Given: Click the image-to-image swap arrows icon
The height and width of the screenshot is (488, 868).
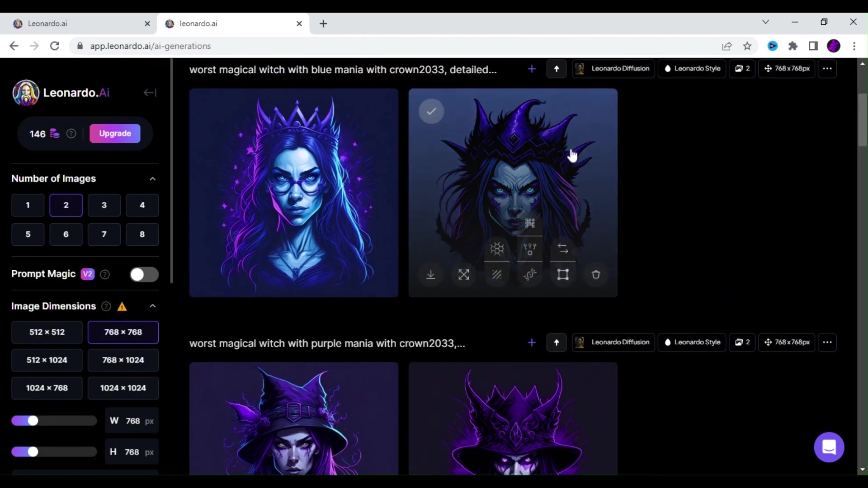Looking at the screenshot, I should point(563,249).
